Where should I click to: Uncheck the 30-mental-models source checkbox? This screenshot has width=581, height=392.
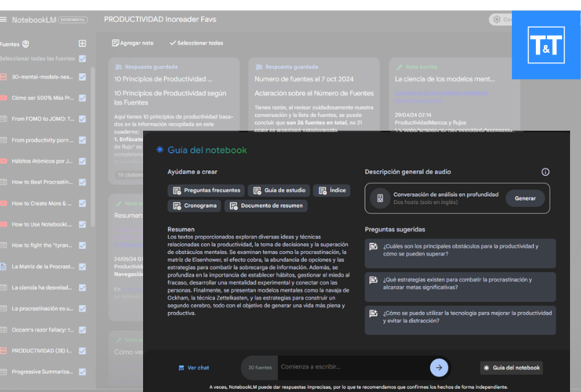coord(82,77)
